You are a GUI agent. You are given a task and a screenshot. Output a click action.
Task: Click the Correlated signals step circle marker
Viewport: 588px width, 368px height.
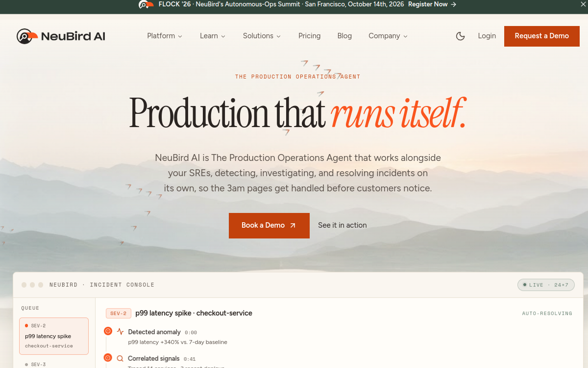point(108,358)
